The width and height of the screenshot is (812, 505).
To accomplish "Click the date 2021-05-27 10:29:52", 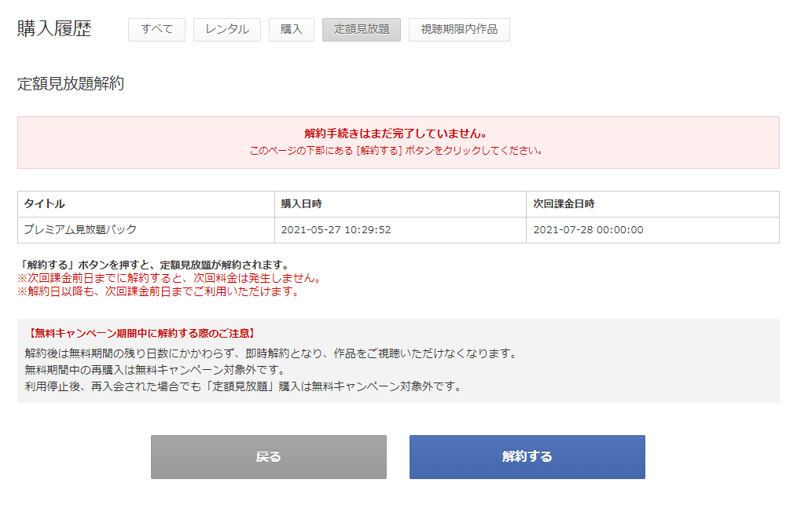I will (x=336, y=230).
